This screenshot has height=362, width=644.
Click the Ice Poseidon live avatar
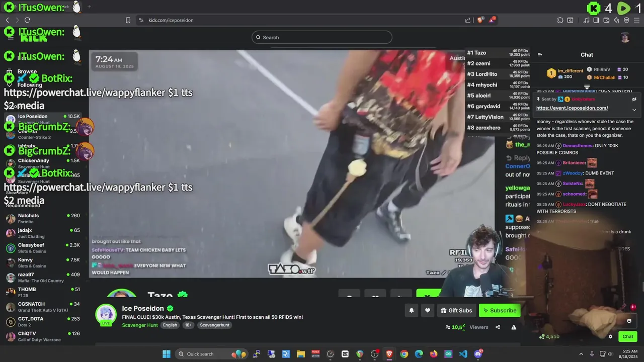[x=106, y=315]
